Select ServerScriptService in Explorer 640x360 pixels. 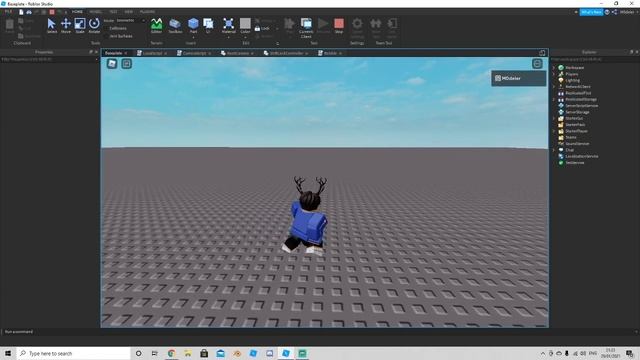coord(582,106)
